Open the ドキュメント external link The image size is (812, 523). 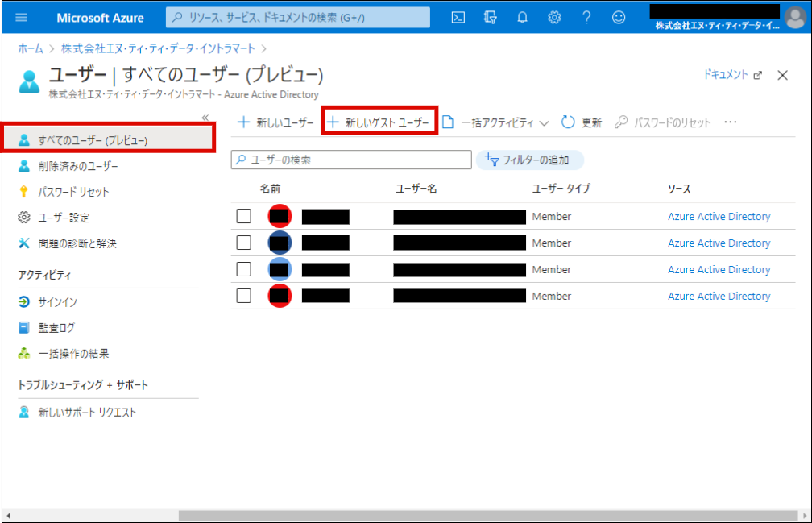pos(732,75)
